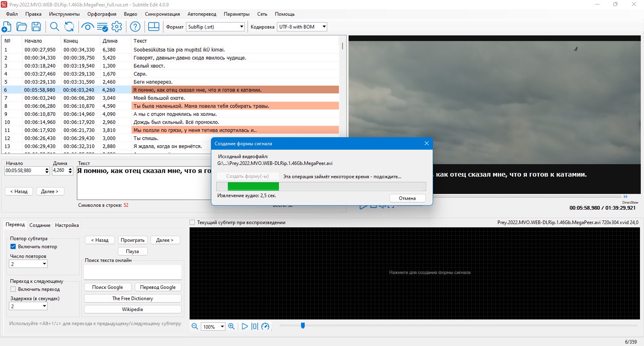Zoom in the waveform
Viewport: 644px width, 346px height.
(x=231, y=326)
